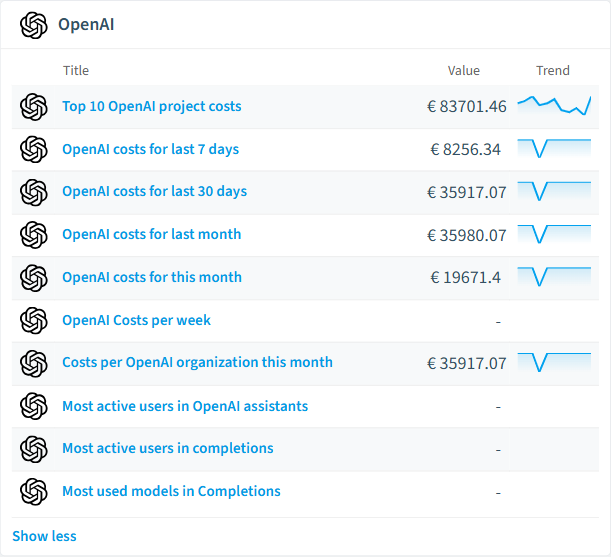
Task: Collapse the list with Show less
Action: click(x=44, y=536)
